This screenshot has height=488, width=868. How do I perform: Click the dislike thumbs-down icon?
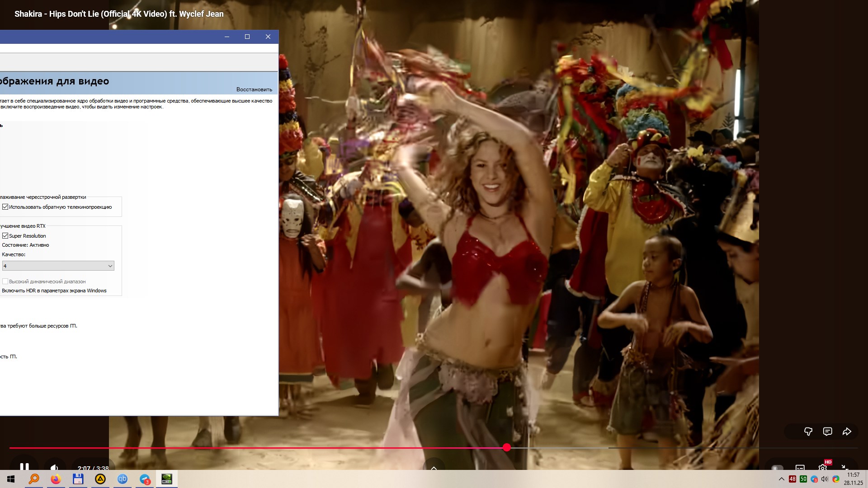[x=808, y=432]
